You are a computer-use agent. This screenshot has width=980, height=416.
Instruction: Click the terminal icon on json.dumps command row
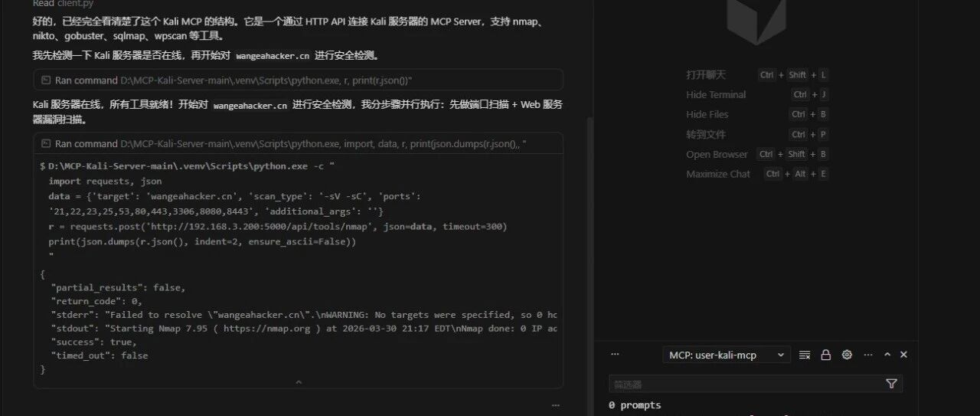coord(46,143)
